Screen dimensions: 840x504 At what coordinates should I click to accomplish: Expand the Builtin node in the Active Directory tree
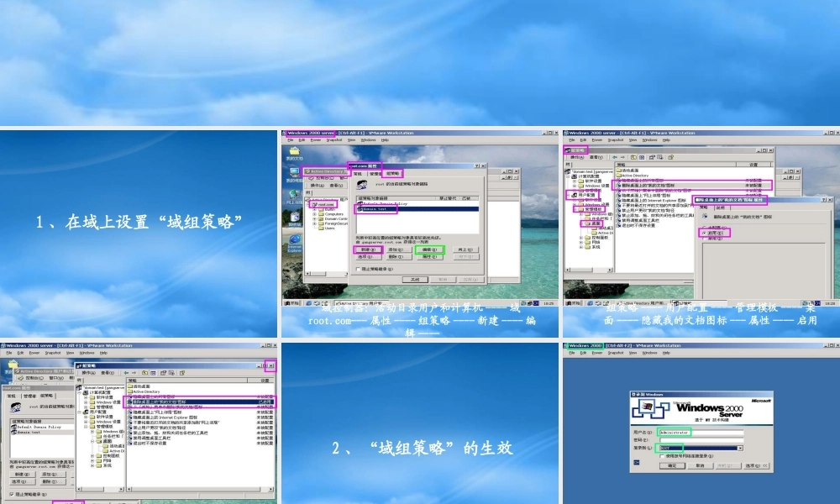coord(315,208)
